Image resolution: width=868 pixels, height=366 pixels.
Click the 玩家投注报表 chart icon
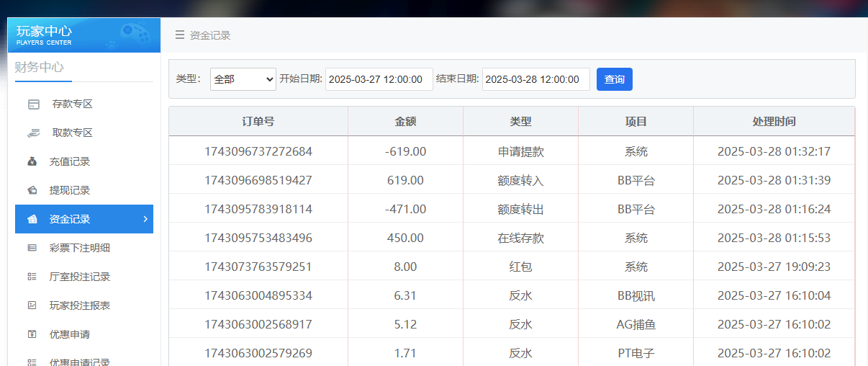[x=32, y=305]
